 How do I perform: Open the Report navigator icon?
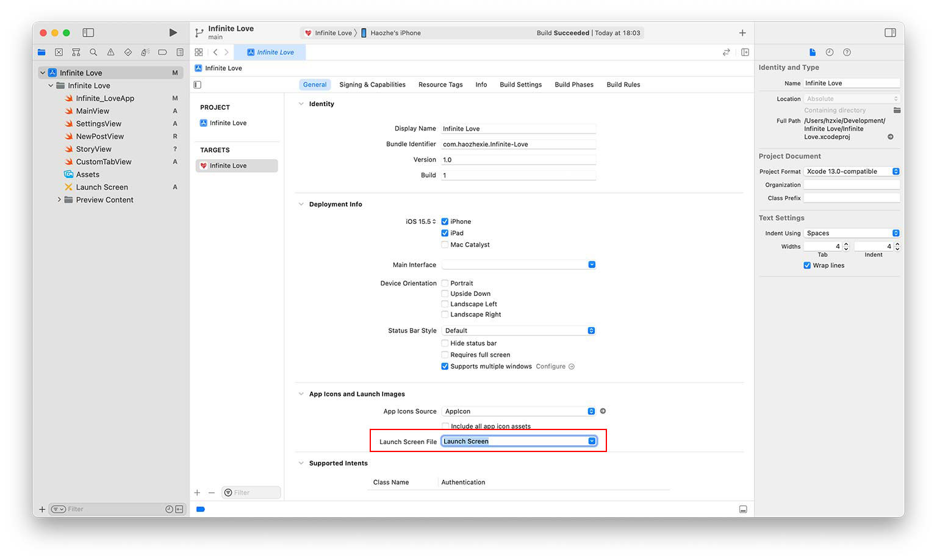coord(180,52)
